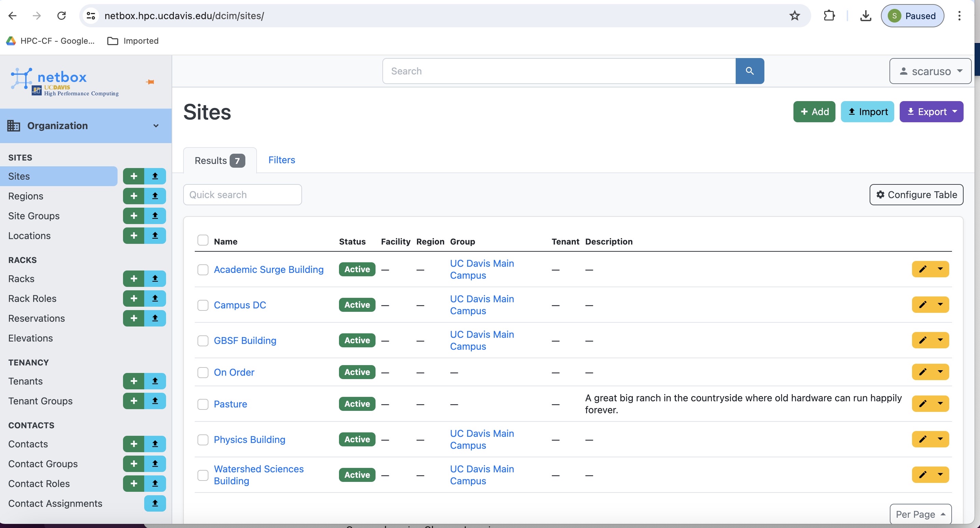Click the Configure Table button
The width and height of the screenshot is (980, 528).
point(916,195)
